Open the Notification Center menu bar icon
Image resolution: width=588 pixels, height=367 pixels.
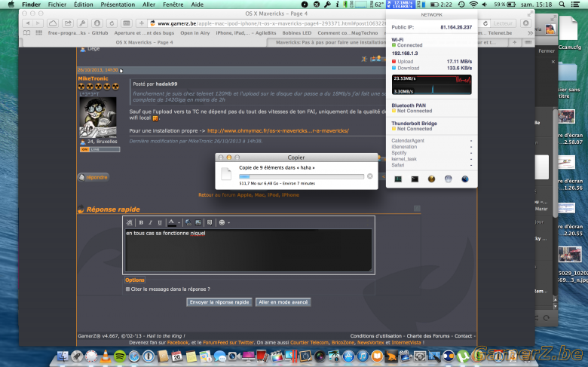coord(576,5)
